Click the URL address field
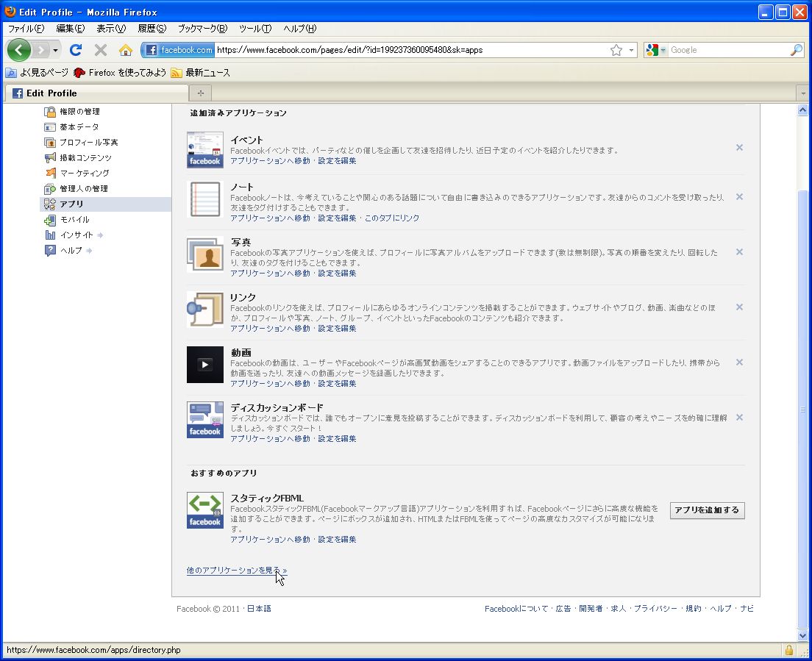 click(x=410, y=50)
